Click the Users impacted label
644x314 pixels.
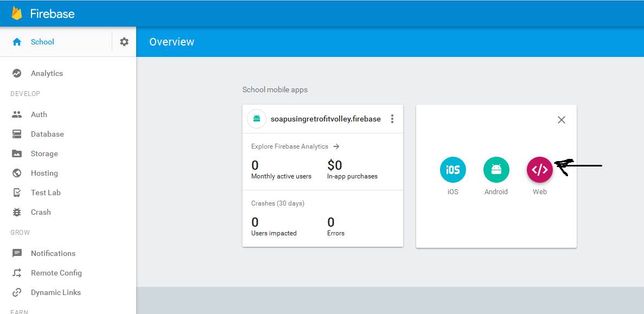tap(273, 233)
